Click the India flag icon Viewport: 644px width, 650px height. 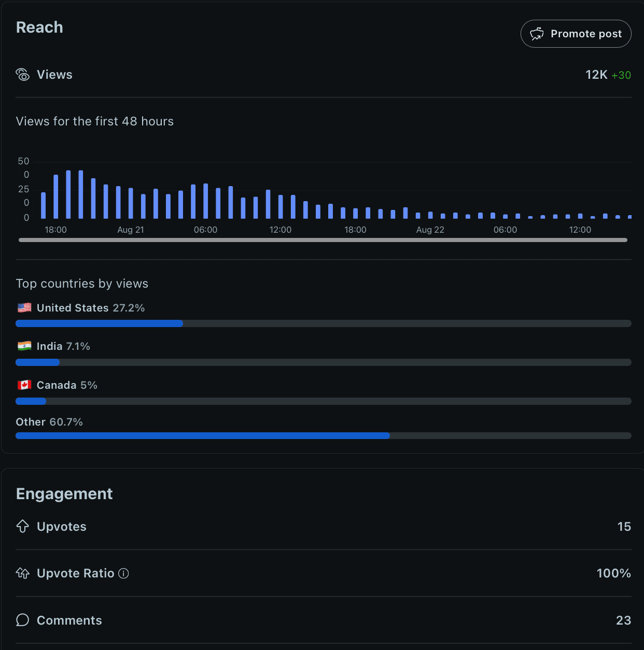click(x=24, y=346)
